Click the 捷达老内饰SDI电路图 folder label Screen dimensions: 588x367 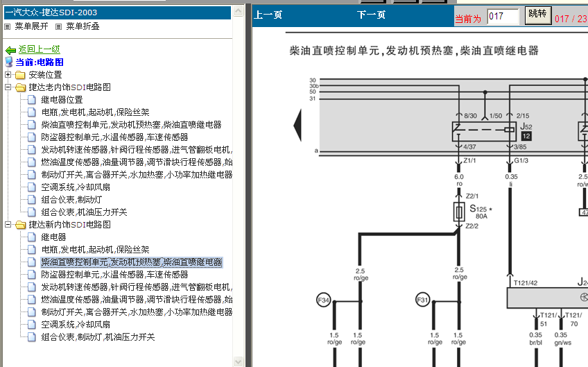pyautogui.click(x=70, y=87)
